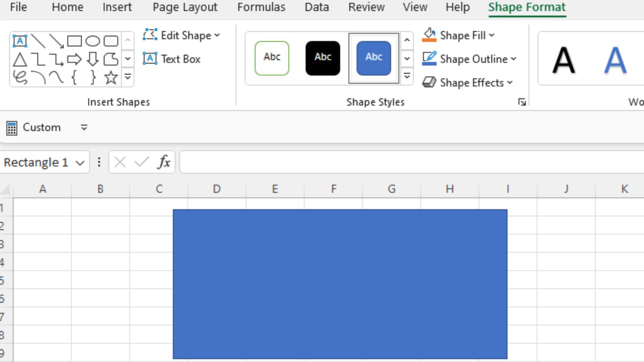Image resolution: width=644 pixels, height=362 pixels.
Task: Apply the black Abc shape style
Action: tap(322, 57)
